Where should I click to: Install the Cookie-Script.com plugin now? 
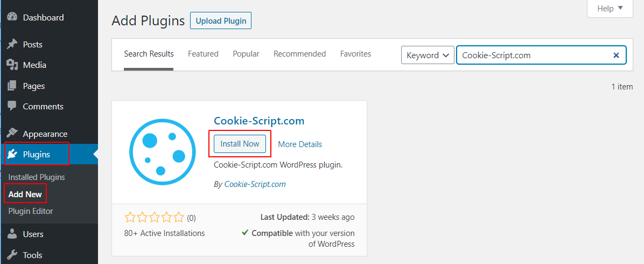point(240,144)
